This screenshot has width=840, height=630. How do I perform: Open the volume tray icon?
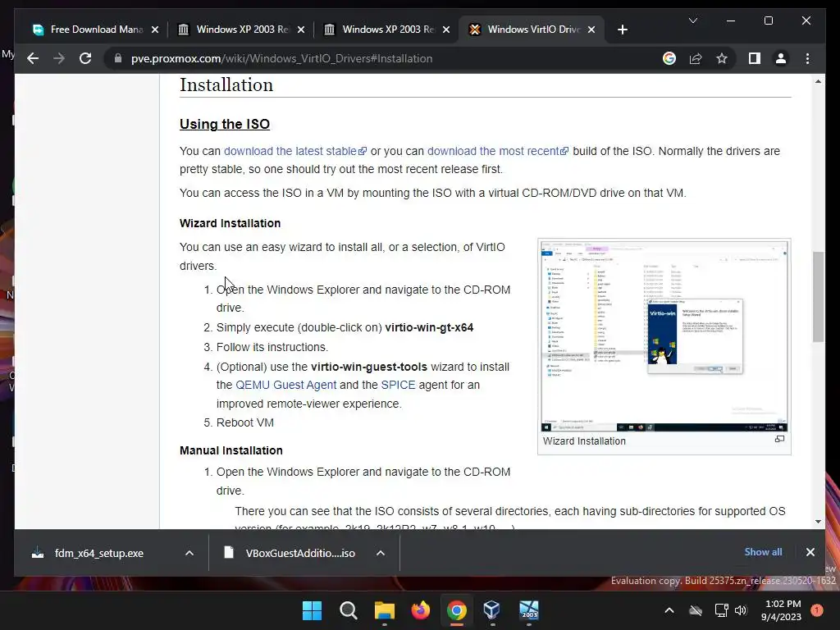[741, 610]
